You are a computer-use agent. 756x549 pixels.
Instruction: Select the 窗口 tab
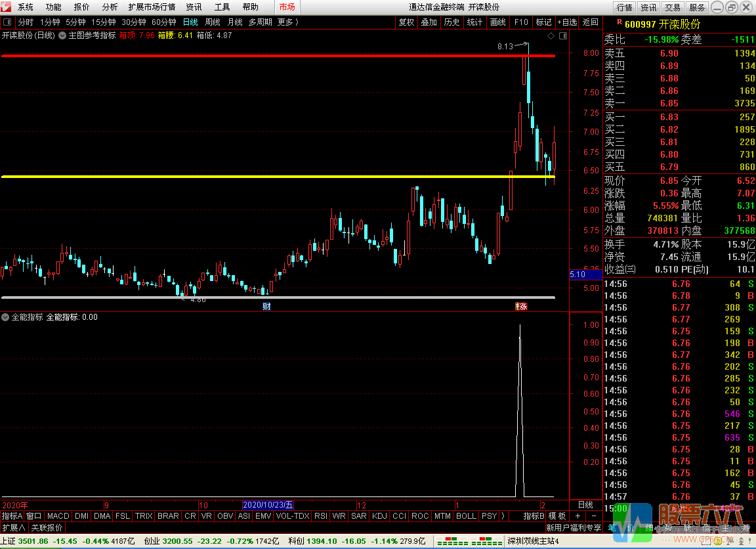pos(33,516)
